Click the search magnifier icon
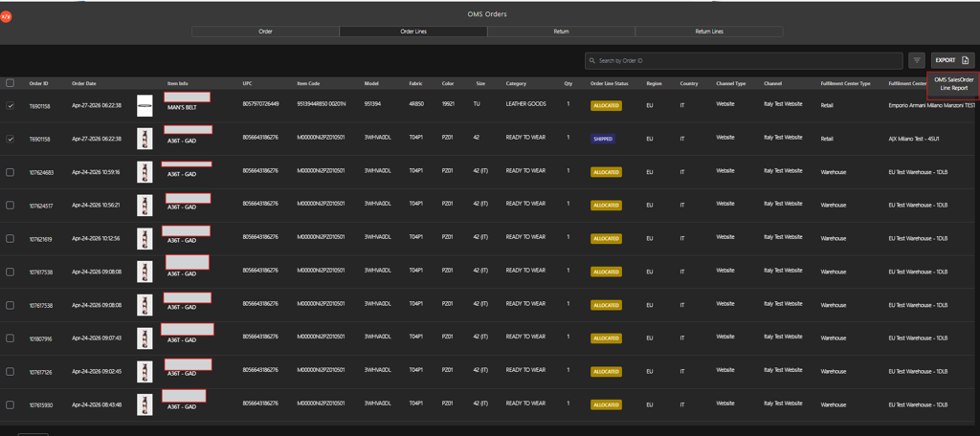 (591, 60)
